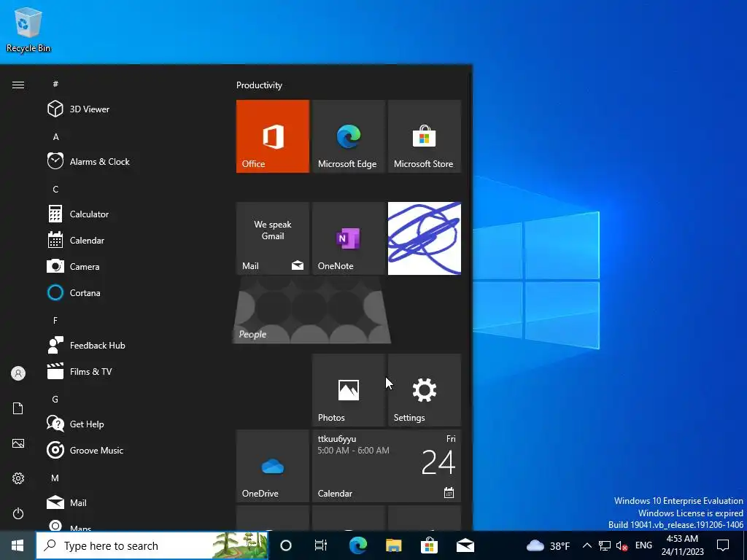Open the muted volume tray icon

622,545
